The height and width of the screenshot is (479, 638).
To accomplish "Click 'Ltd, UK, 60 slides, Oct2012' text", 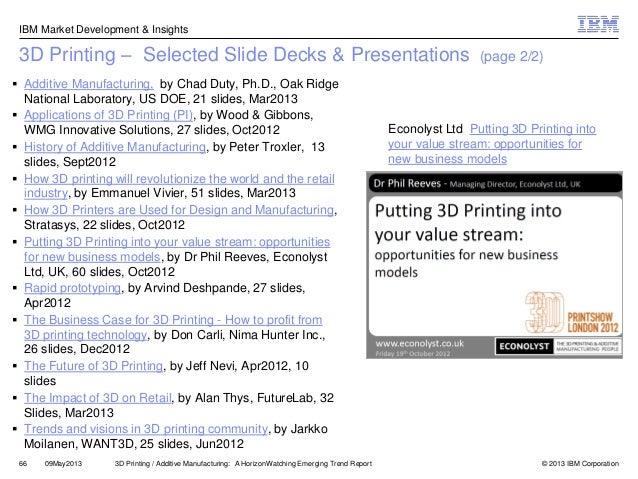I will tap(99, 271).
